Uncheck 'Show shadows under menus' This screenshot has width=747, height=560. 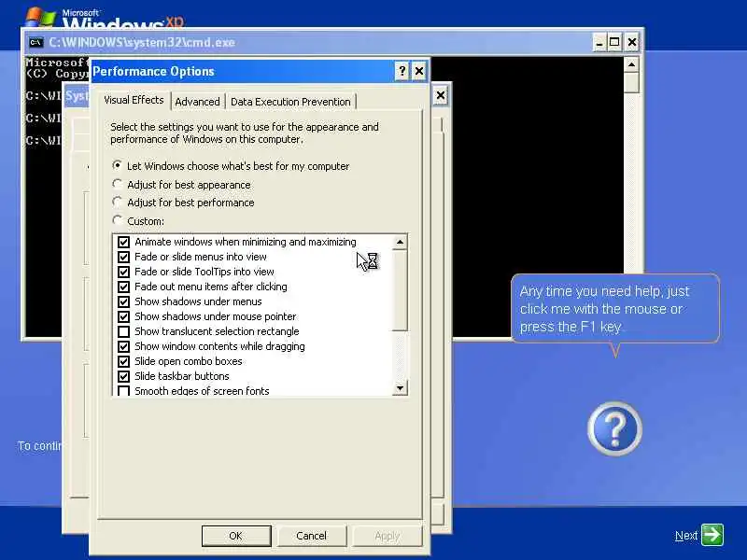[x=124, y=301]
